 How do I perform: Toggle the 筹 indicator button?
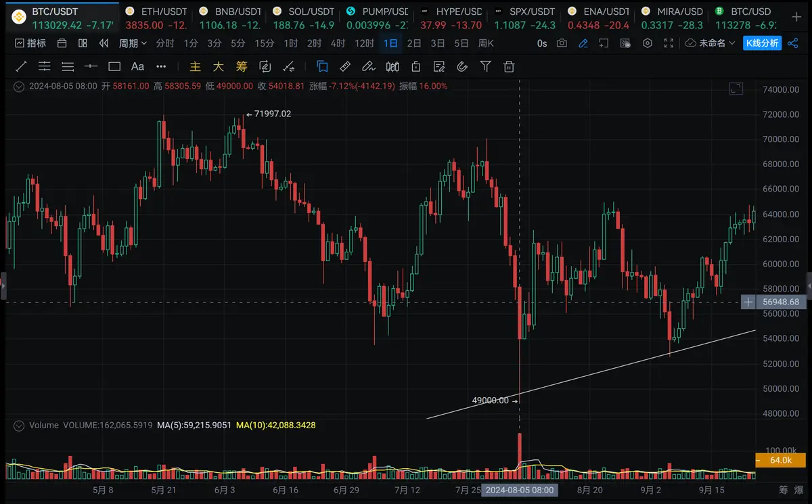(242, 67)
